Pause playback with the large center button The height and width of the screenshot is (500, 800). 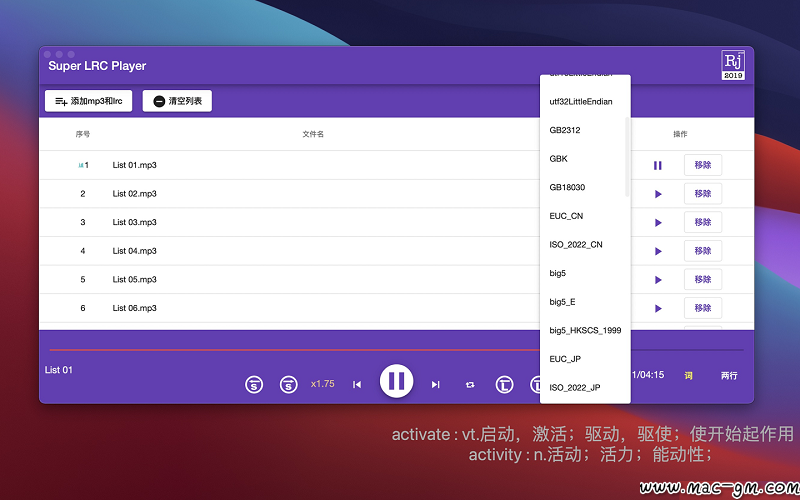396,381
